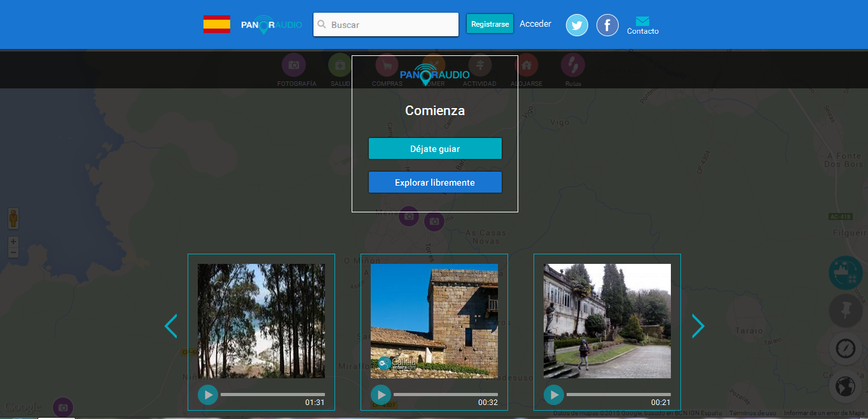This screenshot has height=419, width=868.
Task: Open the Facebook page icon
Action: tap(607, 25)
